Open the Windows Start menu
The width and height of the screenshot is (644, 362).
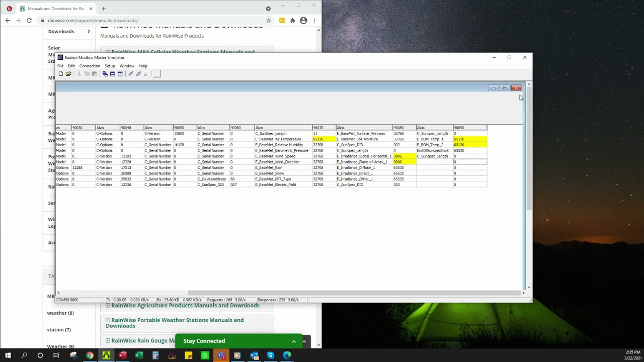pos(8,355)
